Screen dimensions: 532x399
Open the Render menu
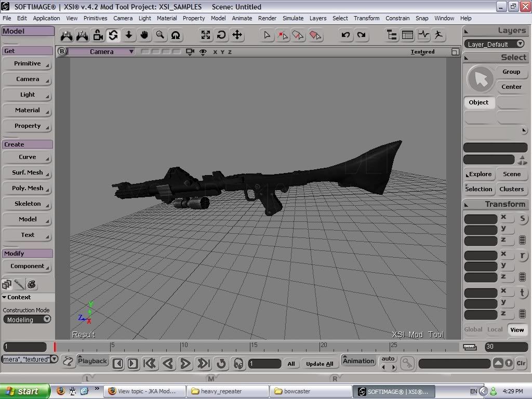tap(267, 18)
